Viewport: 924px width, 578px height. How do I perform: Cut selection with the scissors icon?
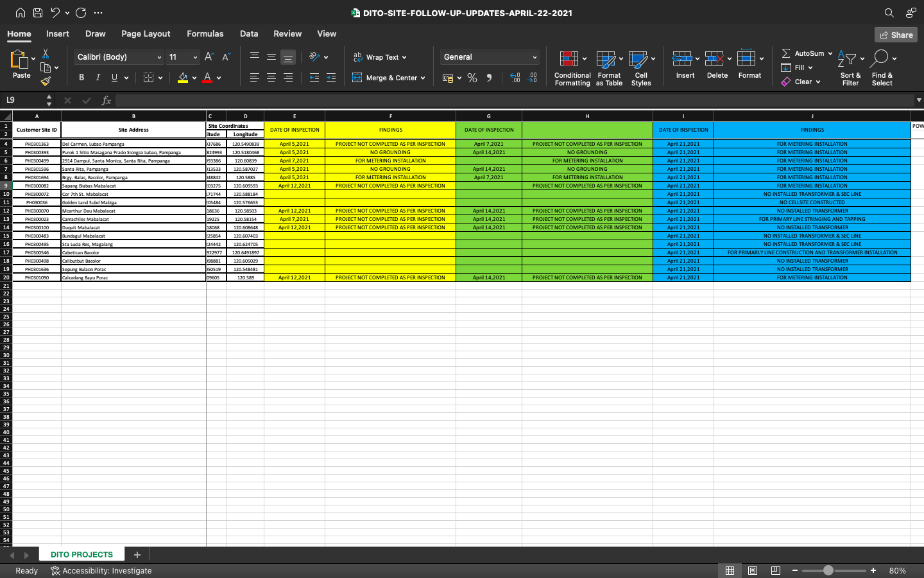[46, 53]
